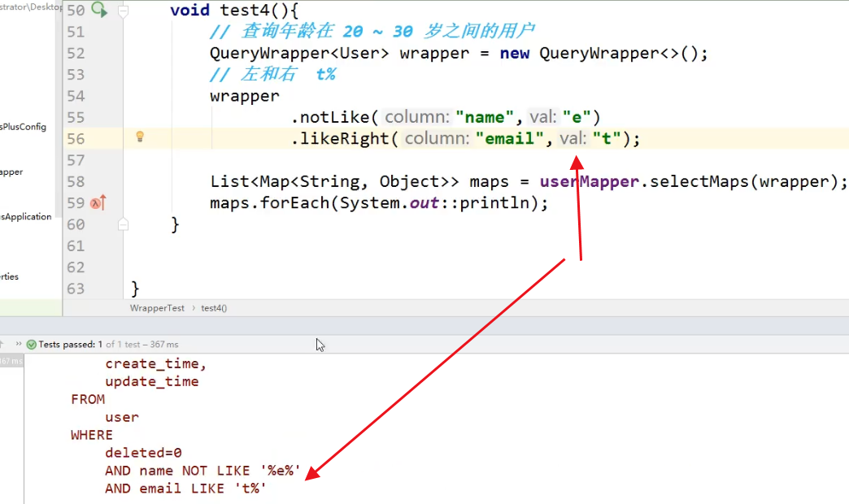Select the 'apper' entry in project tree
Image resolution: width=849 pixels, height=504 pixels.
(11, 172)
